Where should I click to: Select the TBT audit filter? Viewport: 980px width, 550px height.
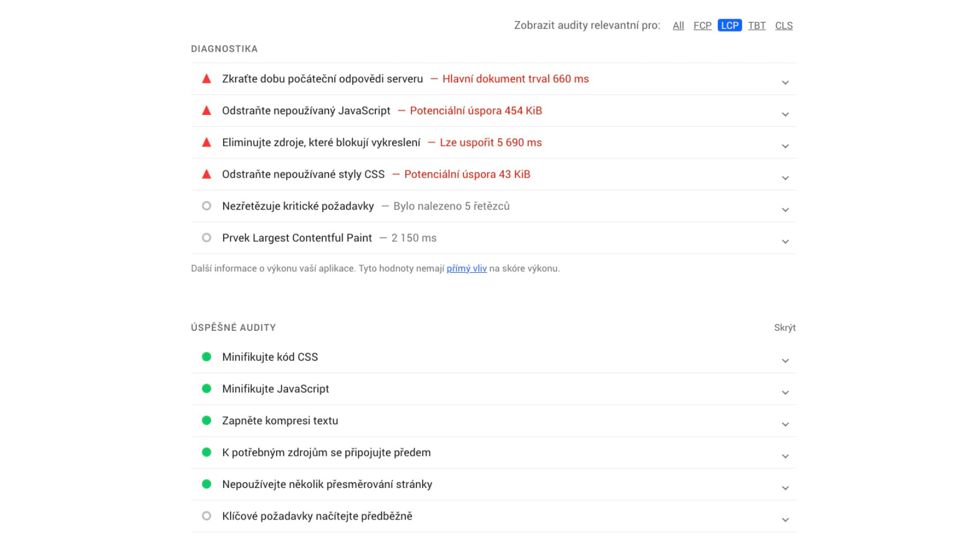[x=756, y=25]
